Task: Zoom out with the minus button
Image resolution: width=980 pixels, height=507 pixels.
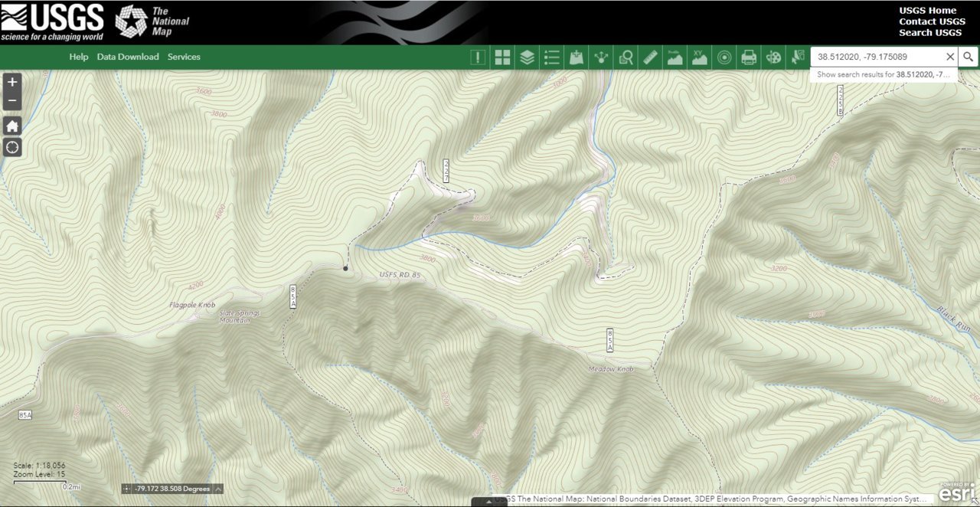Action: tap(12, 101)
